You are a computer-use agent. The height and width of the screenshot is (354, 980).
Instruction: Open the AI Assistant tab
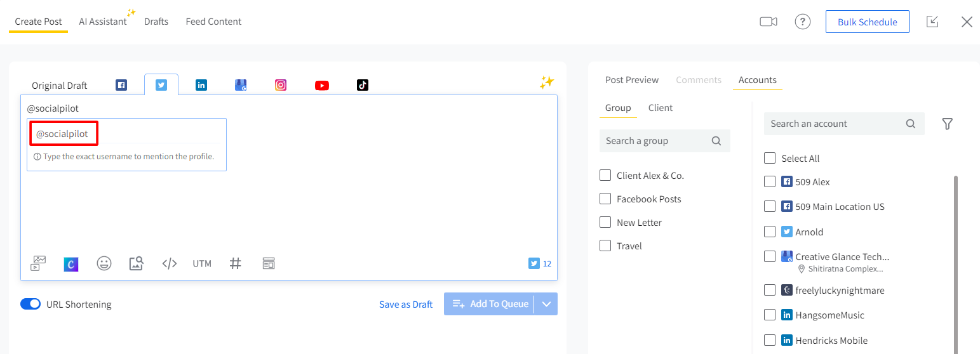[103, 22]
